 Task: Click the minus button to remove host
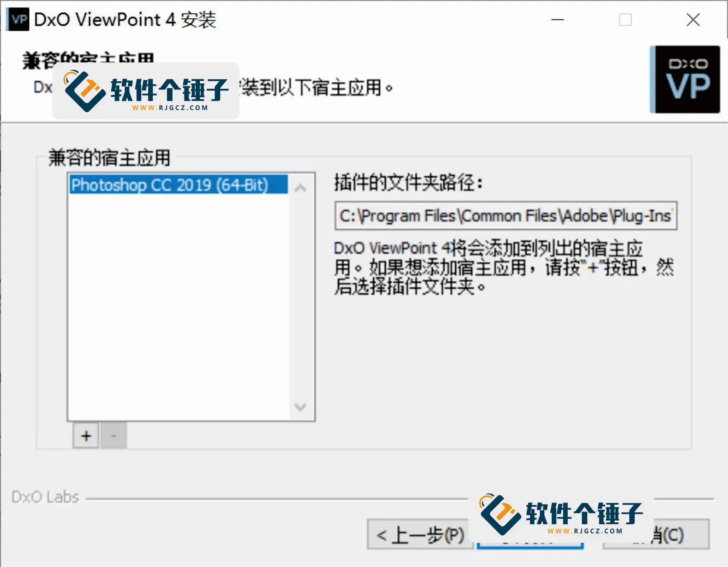click(x=114, y=436)
